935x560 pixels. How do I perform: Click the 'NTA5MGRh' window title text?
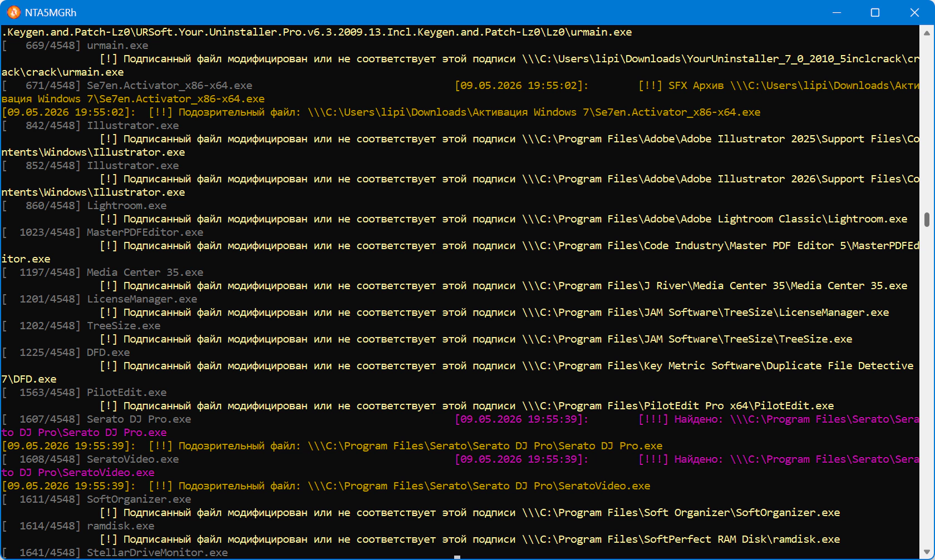point(51,12)
